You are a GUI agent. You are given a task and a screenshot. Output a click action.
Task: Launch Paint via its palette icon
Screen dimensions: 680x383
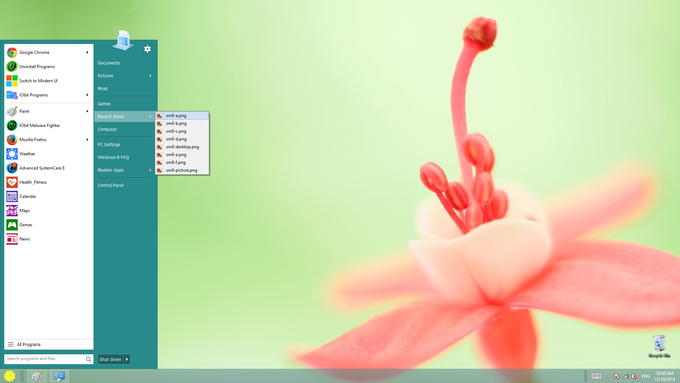tap(12, 111)
